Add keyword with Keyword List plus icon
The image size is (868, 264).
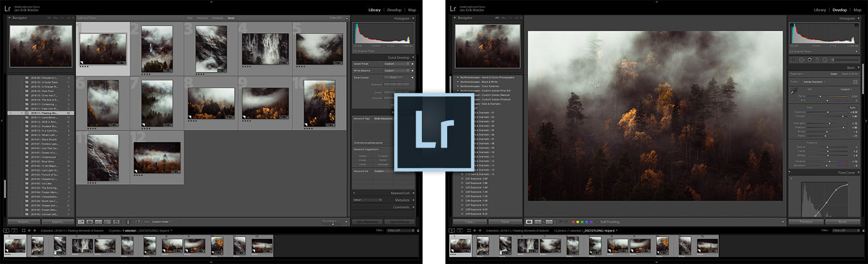point(354,193)
